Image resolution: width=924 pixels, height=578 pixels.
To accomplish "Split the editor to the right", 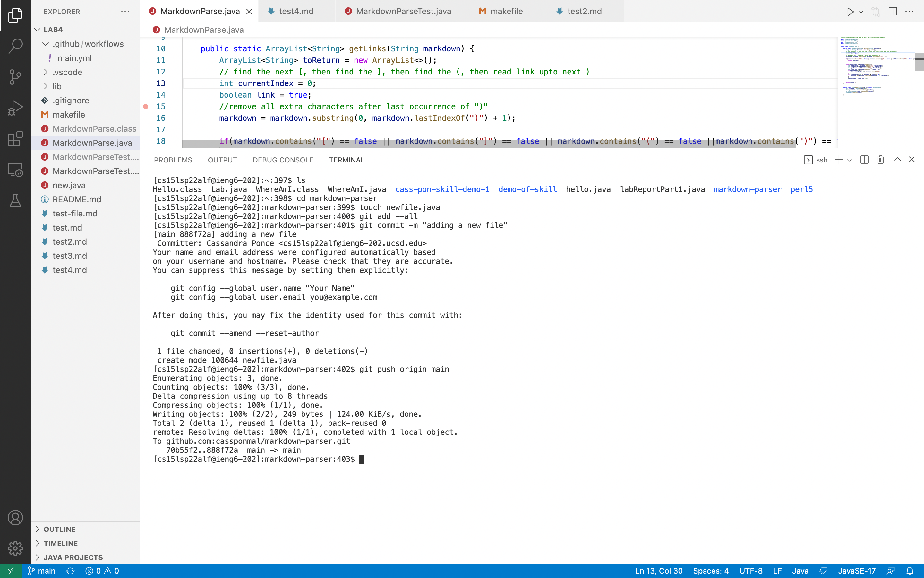I will pos(893,12).
